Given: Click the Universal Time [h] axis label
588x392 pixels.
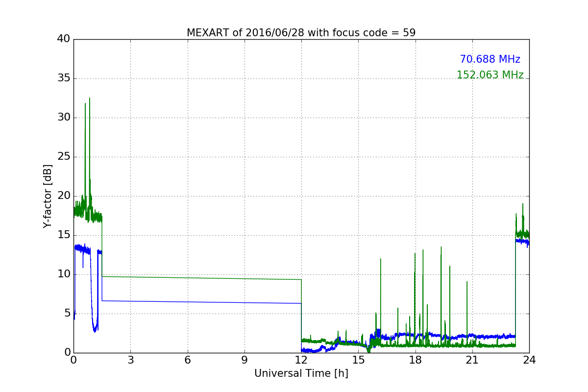Looking at the screenshot, I should coord(301,373).
